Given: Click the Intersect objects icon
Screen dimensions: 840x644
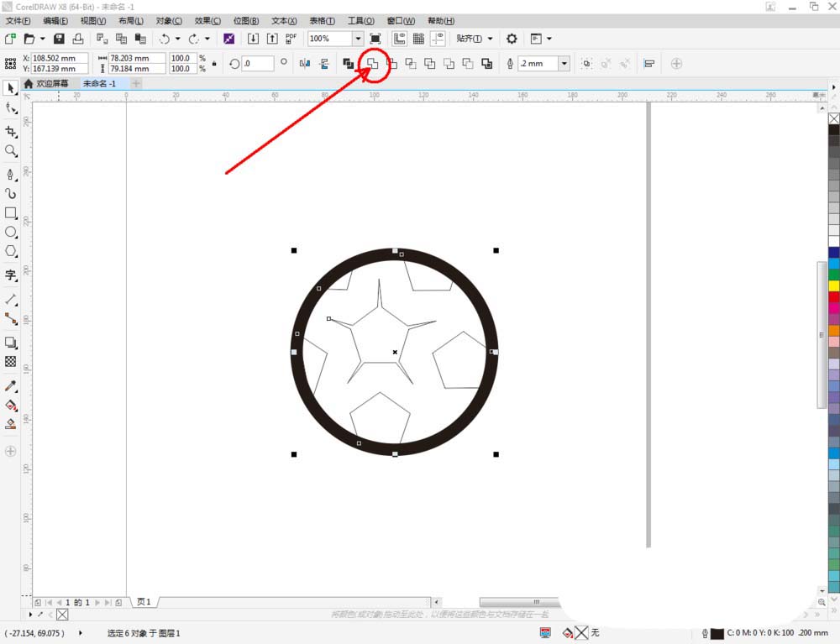Looking at the screenshot, I should [411, 64].
